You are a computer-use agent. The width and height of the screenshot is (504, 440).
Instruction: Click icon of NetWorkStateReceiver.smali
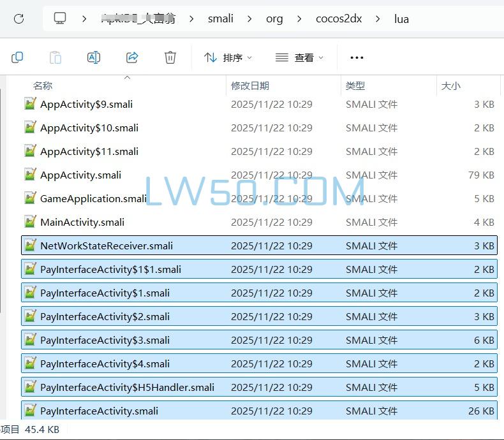[x=30, y=246]
